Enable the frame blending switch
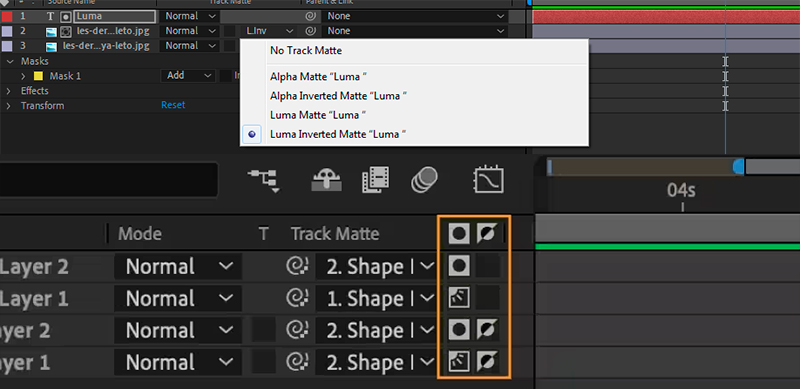 (376, 180)
